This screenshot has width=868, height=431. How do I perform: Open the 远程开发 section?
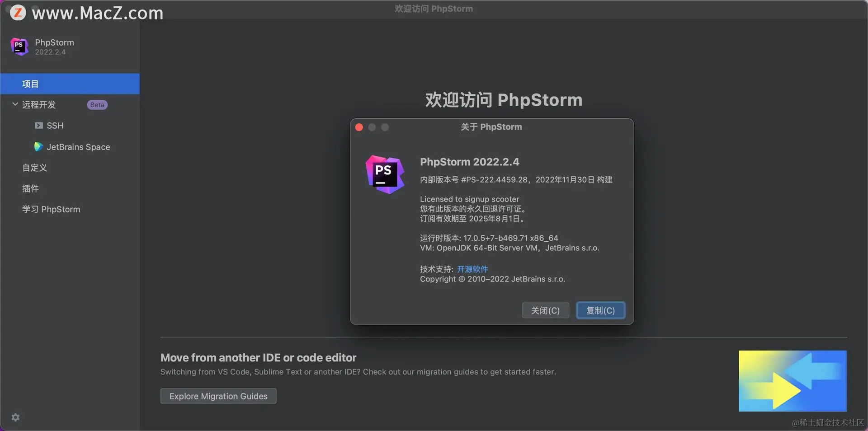39,105
